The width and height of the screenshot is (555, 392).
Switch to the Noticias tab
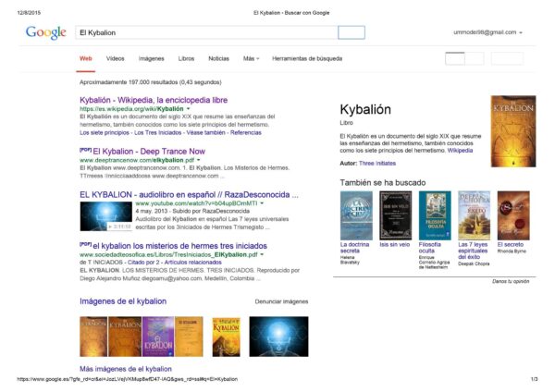click(218, 59)
